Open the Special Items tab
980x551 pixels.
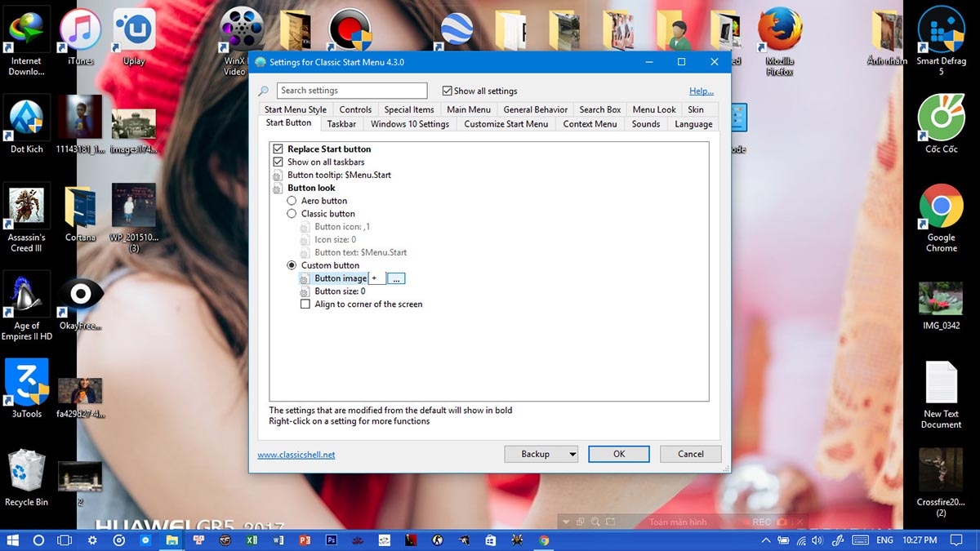(x=409, y=109)
